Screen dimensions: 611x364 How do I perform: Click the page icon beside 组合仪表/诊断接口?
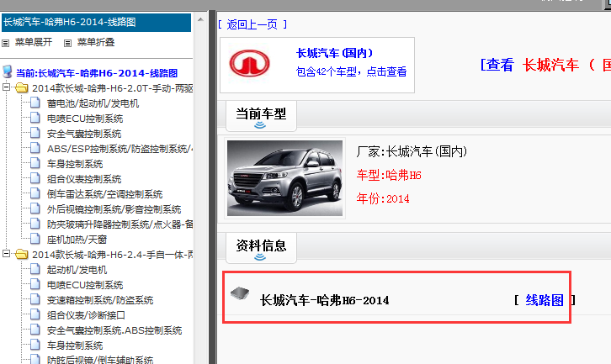[35, 314]
